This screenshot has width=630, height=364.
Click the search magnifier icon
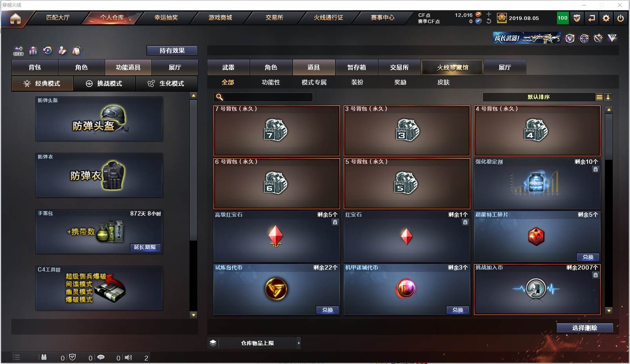point(220,97)
